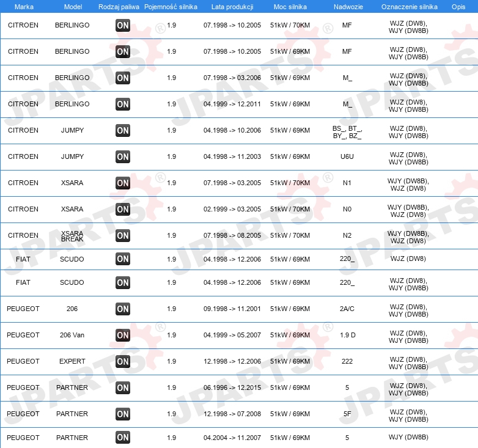
Task: Select the 222 body code cell
Action: pyautogui.click(x=347, y=361)
